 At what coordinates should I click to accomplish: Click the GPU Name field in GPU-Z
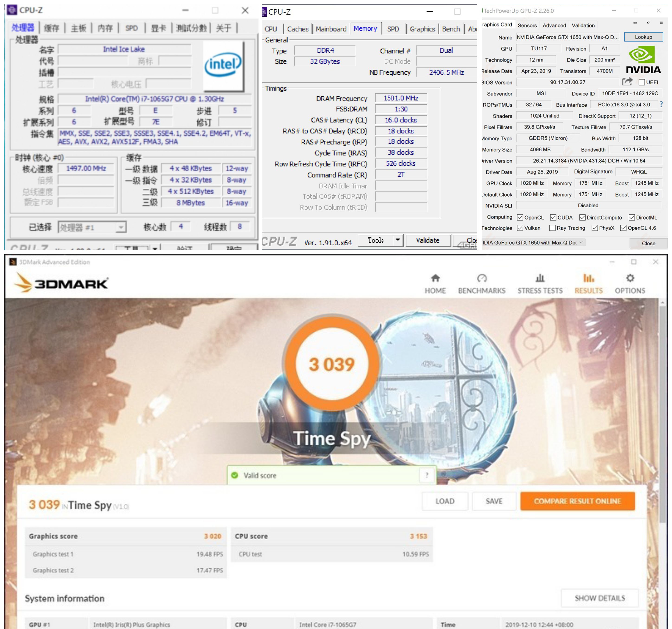pyautogui.click(x=568, y=37)
